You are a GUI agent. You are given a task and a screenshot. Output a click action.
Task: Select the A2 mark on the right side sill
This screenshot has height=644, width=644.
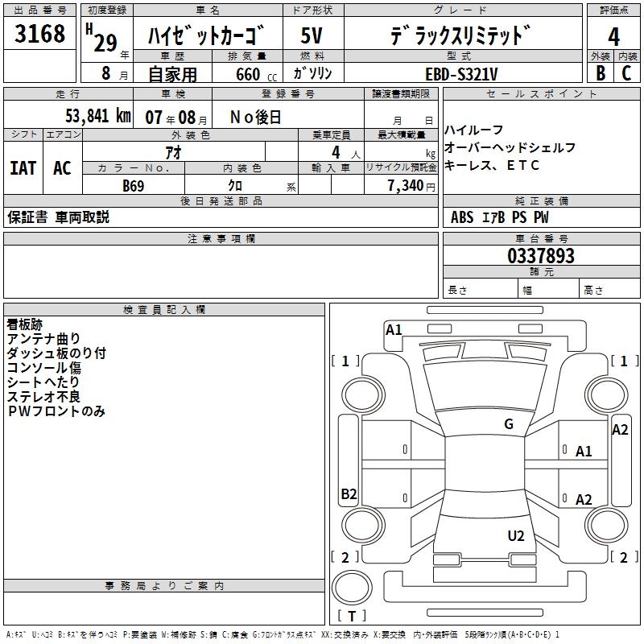coord(620,430)
